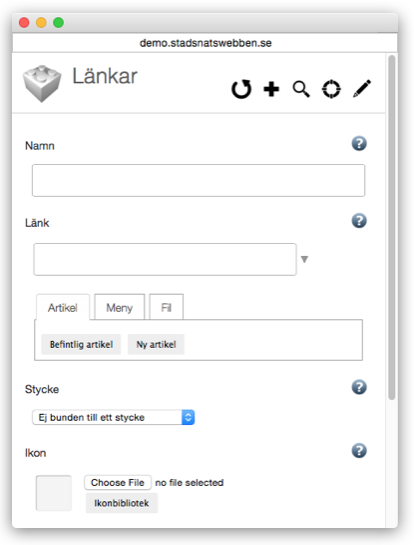The width and height of the screenshot is (414, 545).
Task: Select the Artikel tab
Action: [x=63, y=307]
